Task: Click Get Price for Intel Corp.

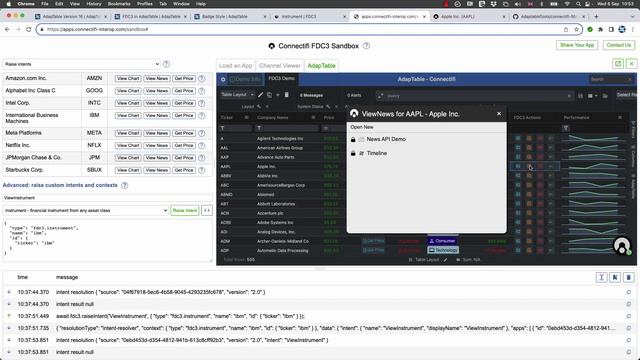Action: 184,103
